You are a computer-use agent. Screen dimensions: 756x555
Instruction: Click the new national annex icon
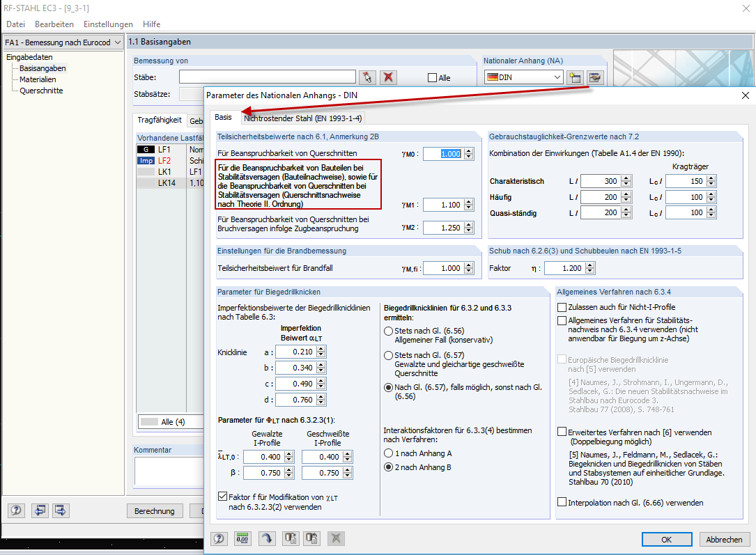point(575,77)
